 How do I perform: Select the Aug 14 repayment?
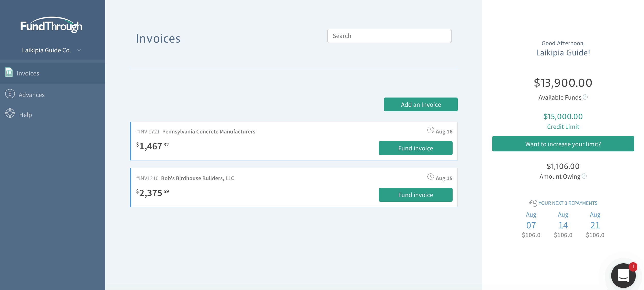563,225
